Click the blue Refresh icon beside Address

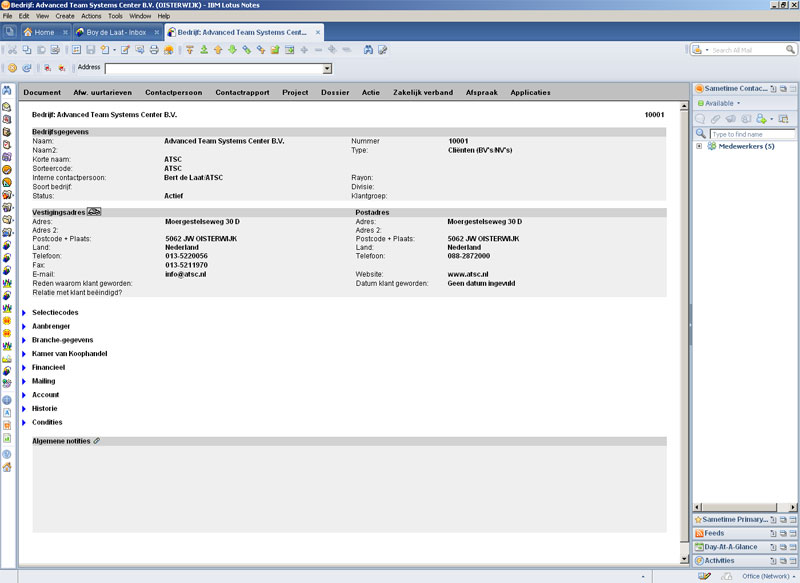(x=27, y=68)
